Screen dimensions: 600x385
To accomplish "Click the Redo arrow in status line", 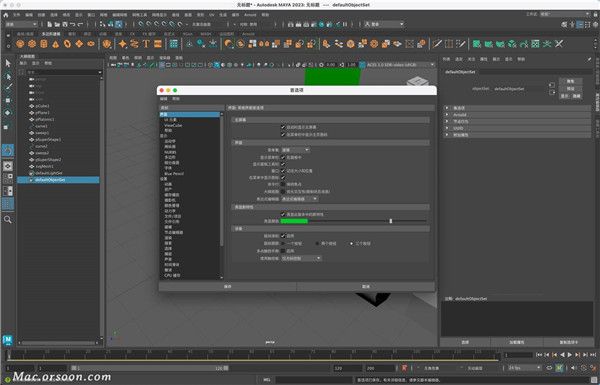I will 80,24.
